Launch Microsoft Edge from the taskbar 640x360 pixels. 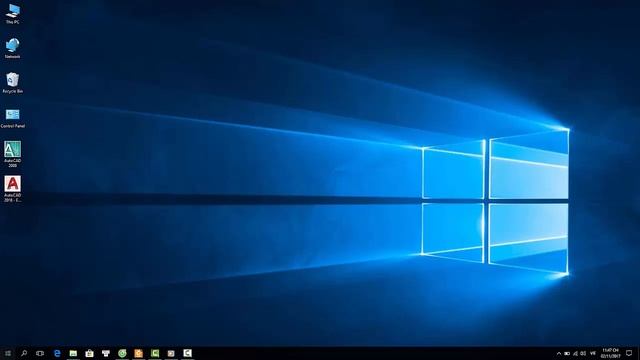click(57, 353)
